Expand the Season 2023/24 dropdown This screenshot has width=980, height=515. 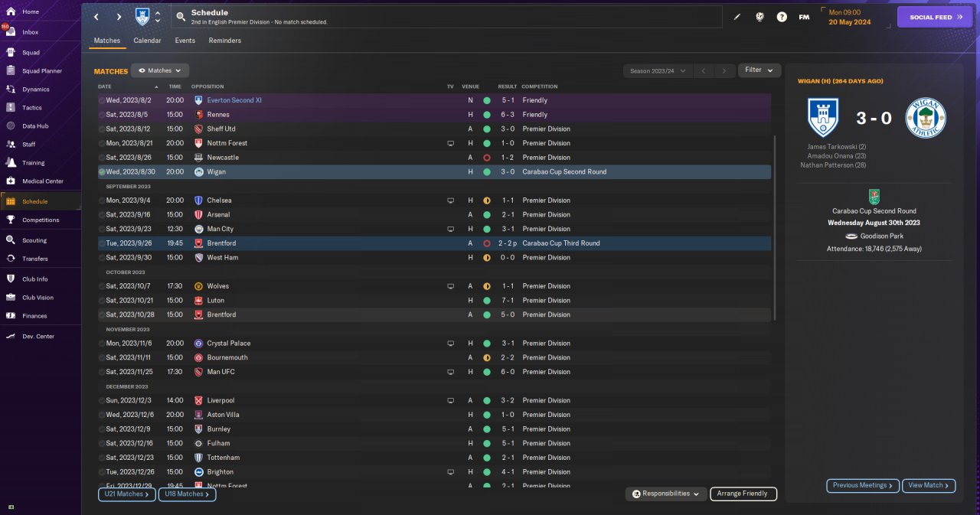pyautogui.click(x=658, y=71)
